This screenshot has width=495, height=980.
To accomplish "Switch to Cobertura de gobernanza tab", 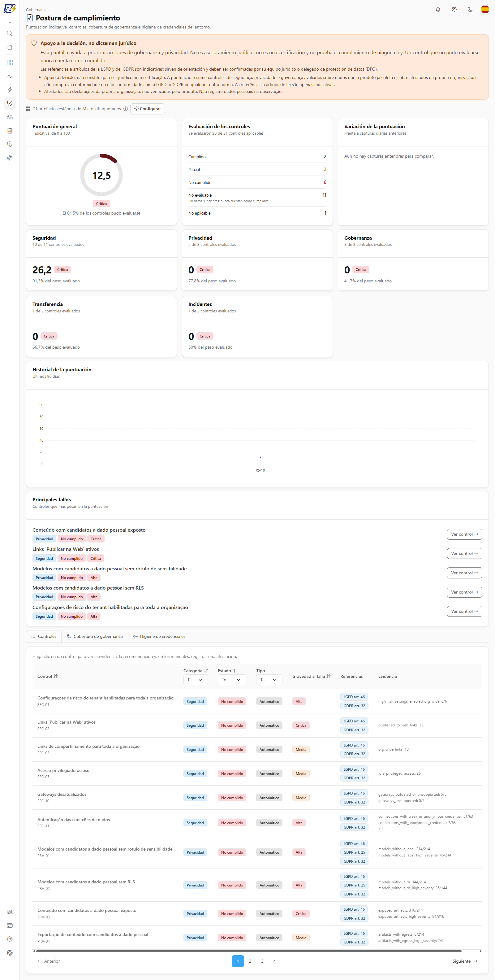I will coord(95,637).
